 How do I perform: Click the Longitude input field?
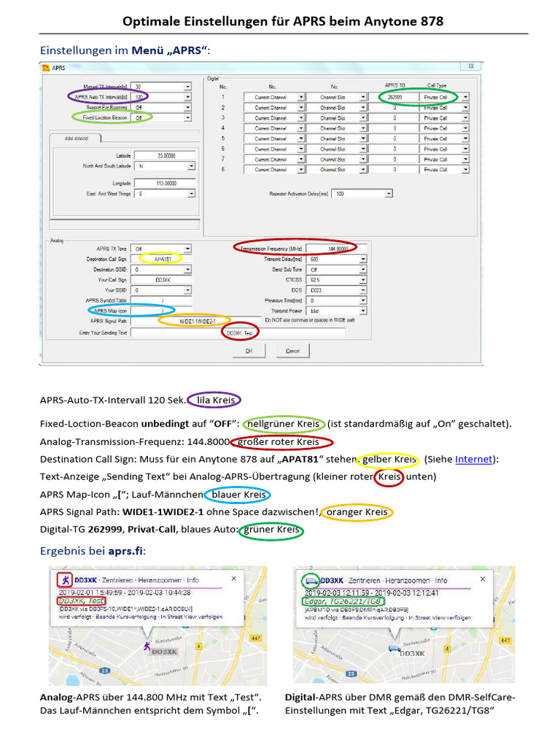pyautogui.click(x=166, y=183)
